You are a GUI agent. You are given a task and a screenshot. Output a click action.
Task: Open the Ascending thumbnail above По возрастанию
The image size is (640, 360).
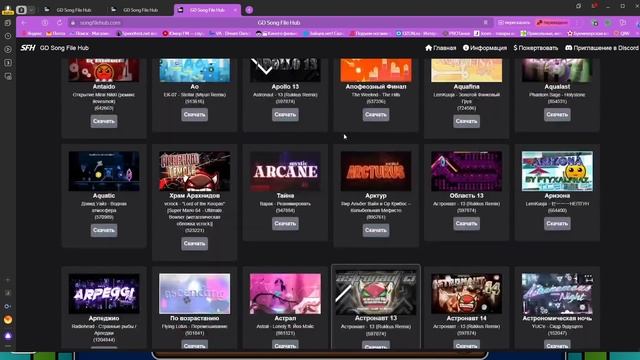tap(194, 293)
